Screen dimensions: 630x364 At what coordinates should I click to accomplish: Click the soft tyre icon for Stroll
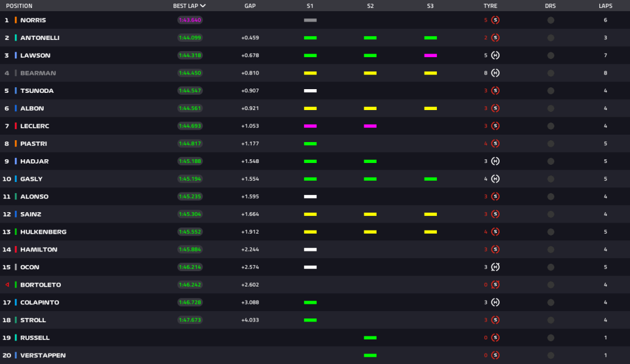(x=495, y=320)
